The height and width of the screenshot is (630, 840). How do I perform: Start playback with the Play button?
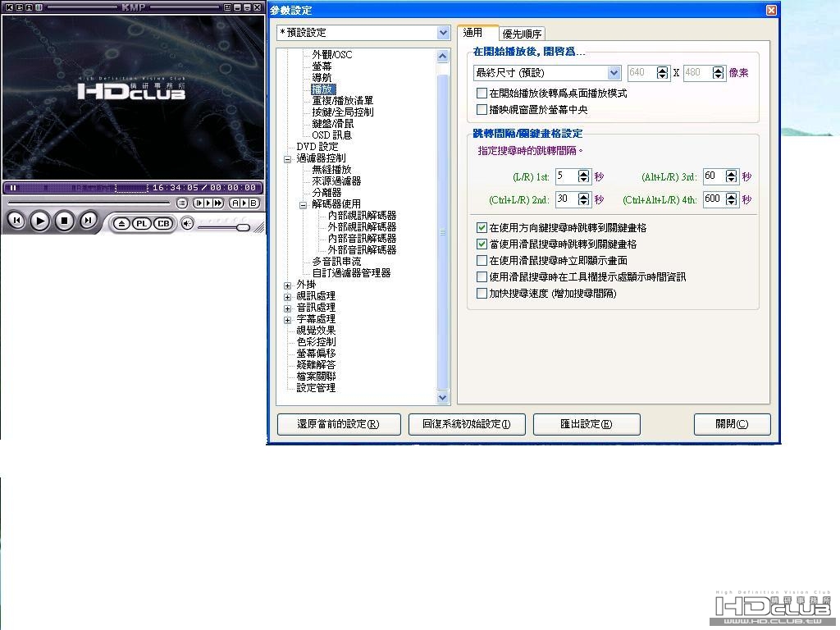39,221
